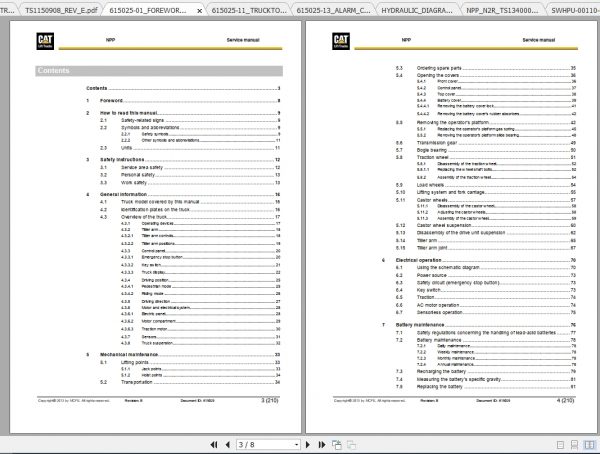Image resolution: width=600 pixels, height=454 pixels.
Task: Open entry 5.1 Lifting points
Action: point(190,362)
